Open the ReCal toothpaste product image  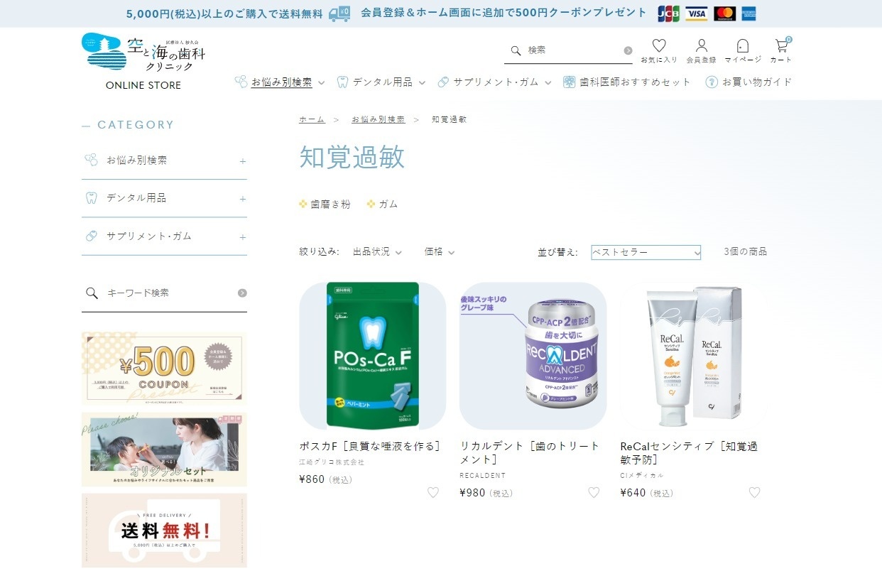(x=694, y=356)
